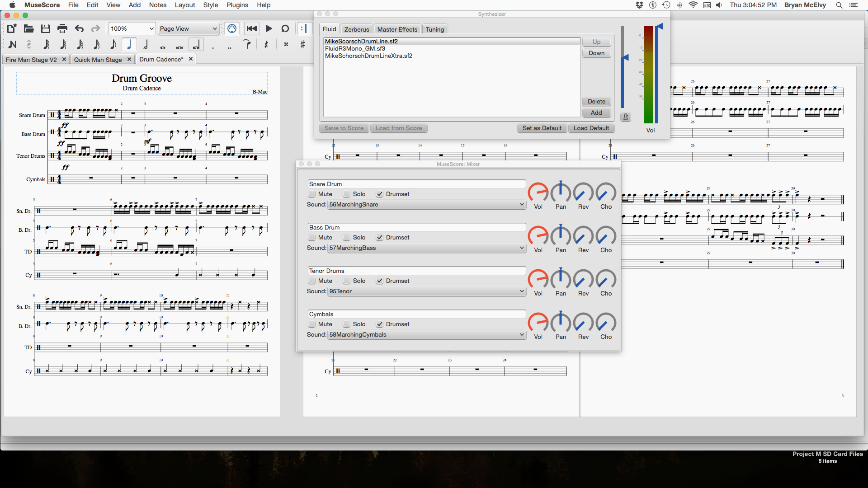Rewind playback to start
868x488 pixels.
pyautogui.click(x=252, y=29)
